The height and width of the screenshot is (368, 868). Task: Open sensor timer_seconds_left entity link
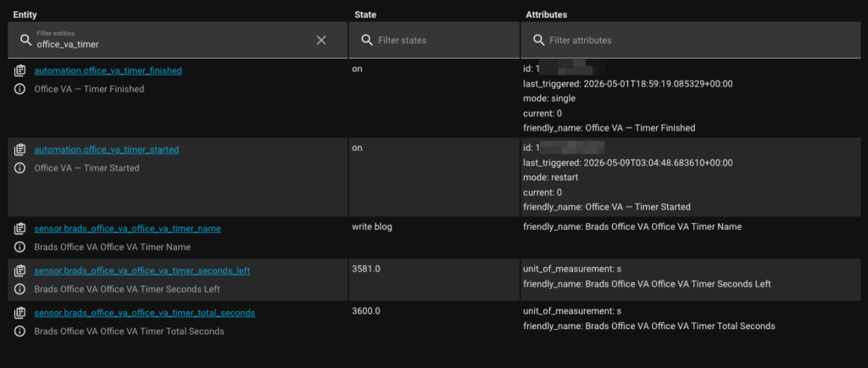click(142, 270)
